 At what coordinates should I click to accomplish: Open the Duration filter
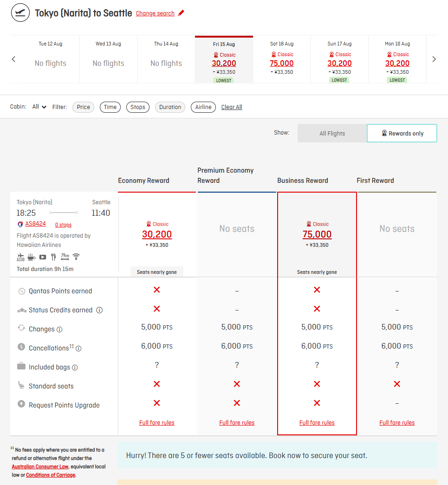tap(170, 107)
